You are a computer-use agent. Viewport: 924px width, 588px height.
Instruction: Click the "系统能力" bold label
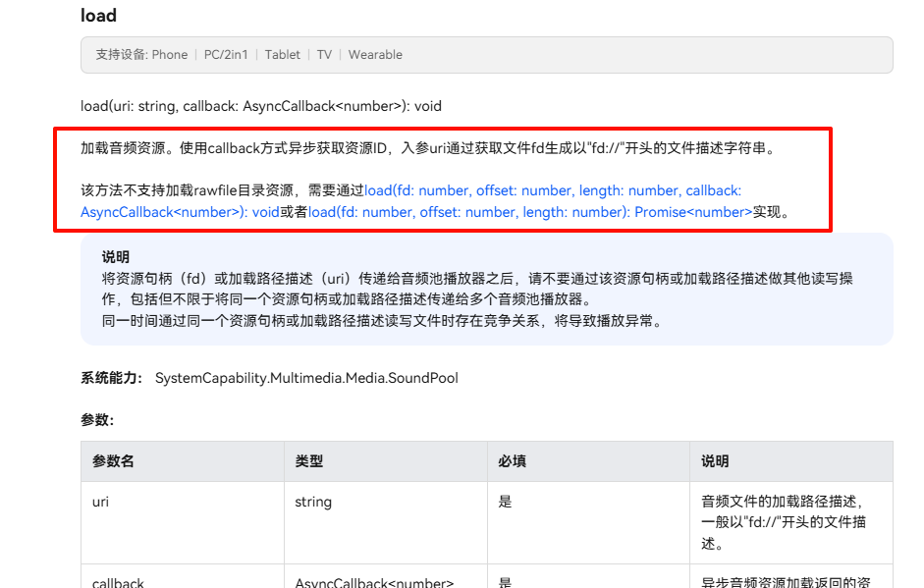(112, 378)
